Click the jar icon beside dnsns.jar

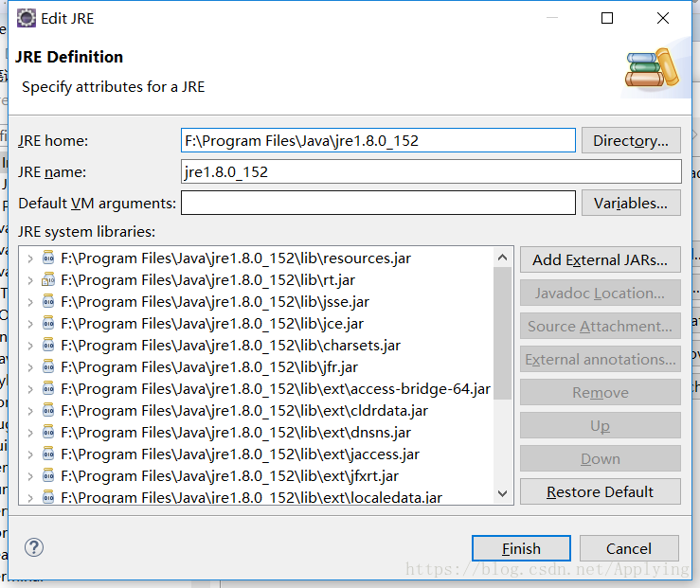click(x=48, y=433)
